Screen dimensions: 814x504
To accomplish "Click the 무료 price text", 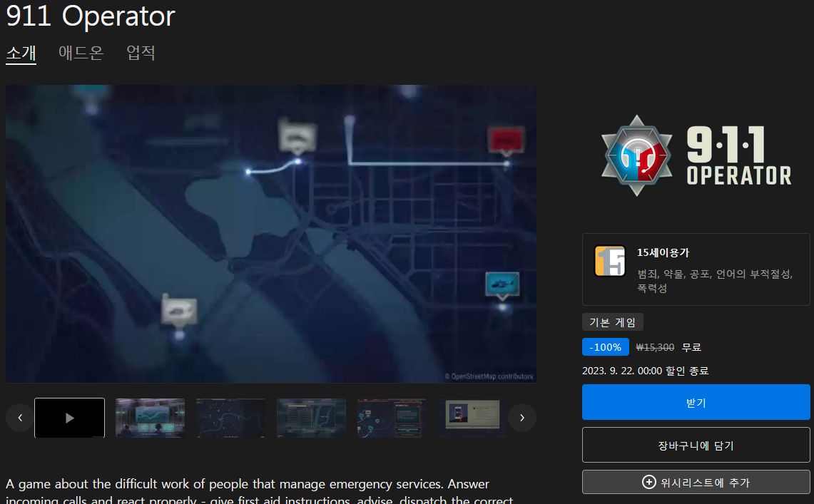I will click(691, 347).
